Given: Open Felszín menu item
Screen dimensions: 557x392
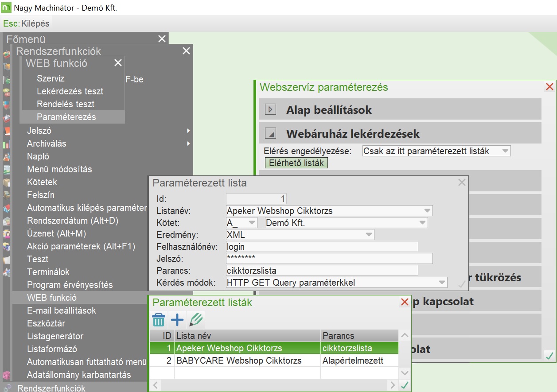Looking at the screenshot, I should [41, 195].
